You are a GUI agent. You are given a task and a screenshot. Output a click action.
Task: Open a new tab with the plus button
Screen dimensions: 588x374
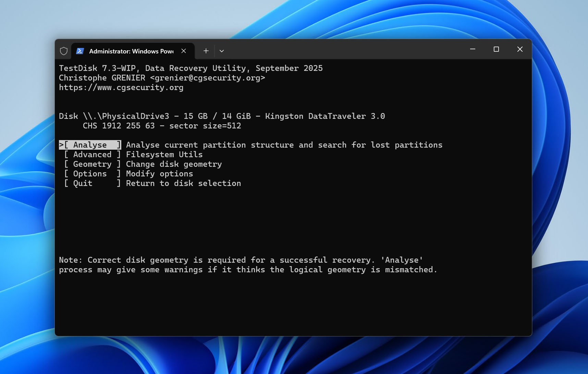point(206,51)
